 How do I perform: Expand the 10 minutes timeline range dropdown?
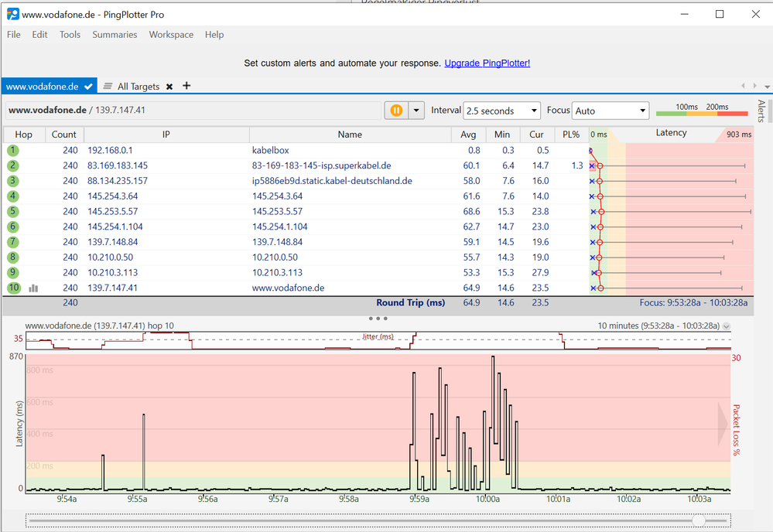point(726,326)
